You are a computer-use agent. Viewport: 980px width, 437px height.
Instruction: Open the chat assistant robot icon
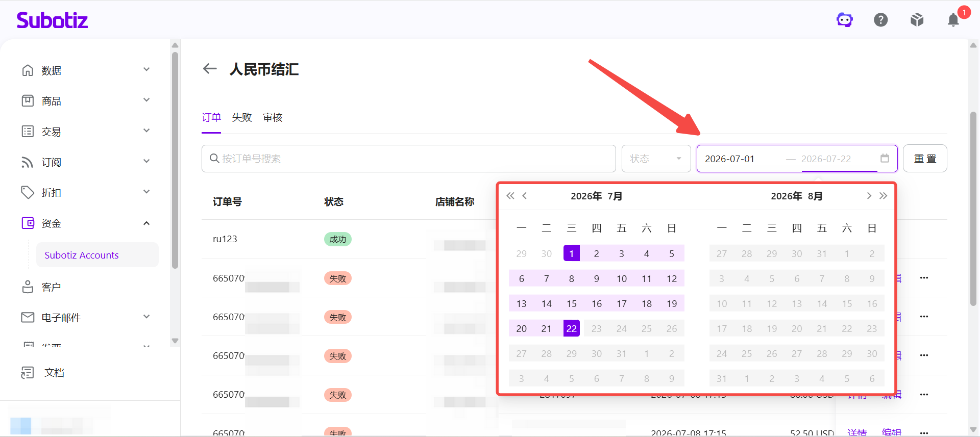pos(845,20)
